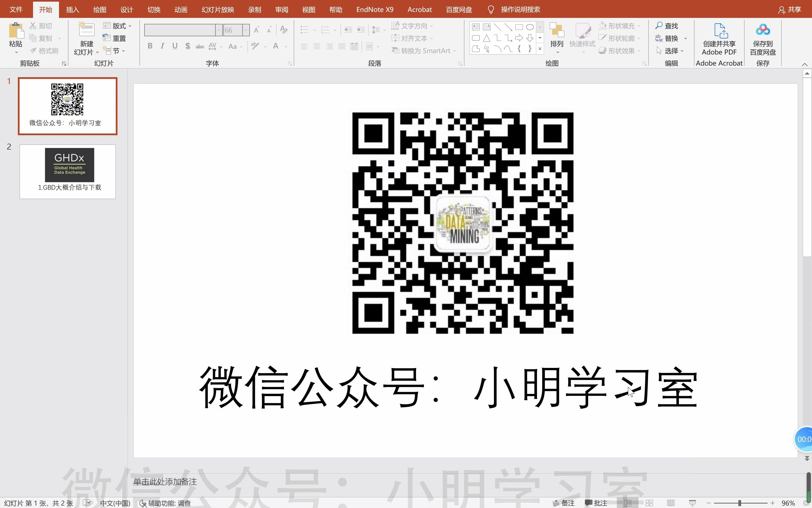The width and height of the screenshot is (812, 508).
Task: Toggle align right paragraph
Action: tap(329, 46)
